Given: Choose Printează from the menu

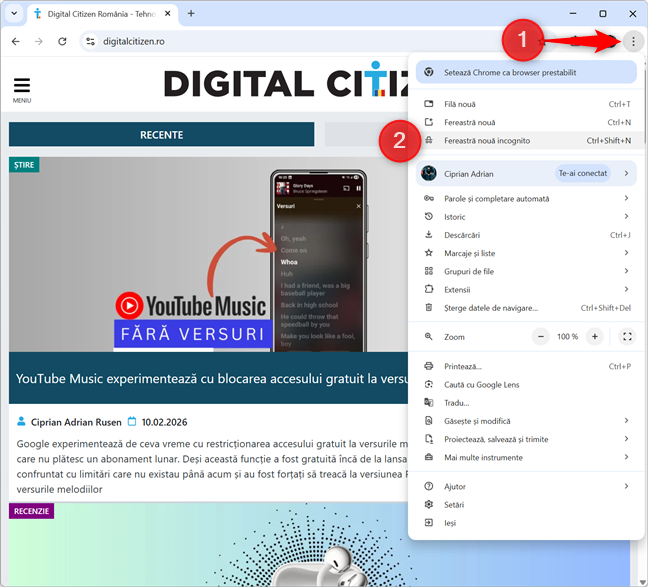Looking at the screenshot, I should (526, 366).
